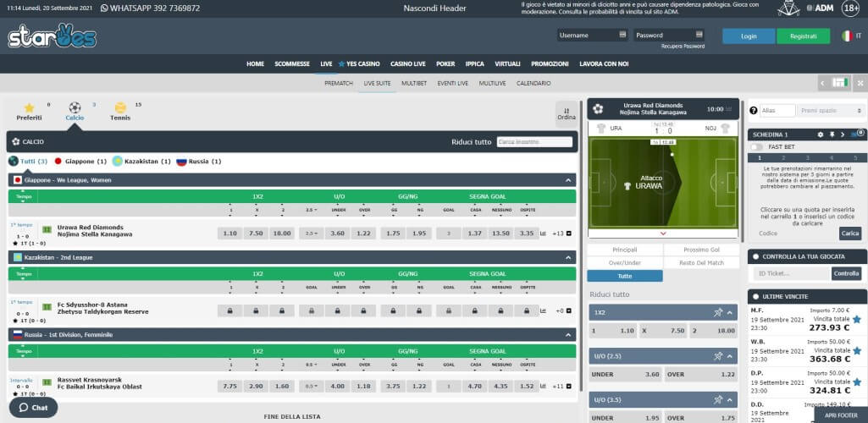Switch to the CALENDARIO tab

534,84
